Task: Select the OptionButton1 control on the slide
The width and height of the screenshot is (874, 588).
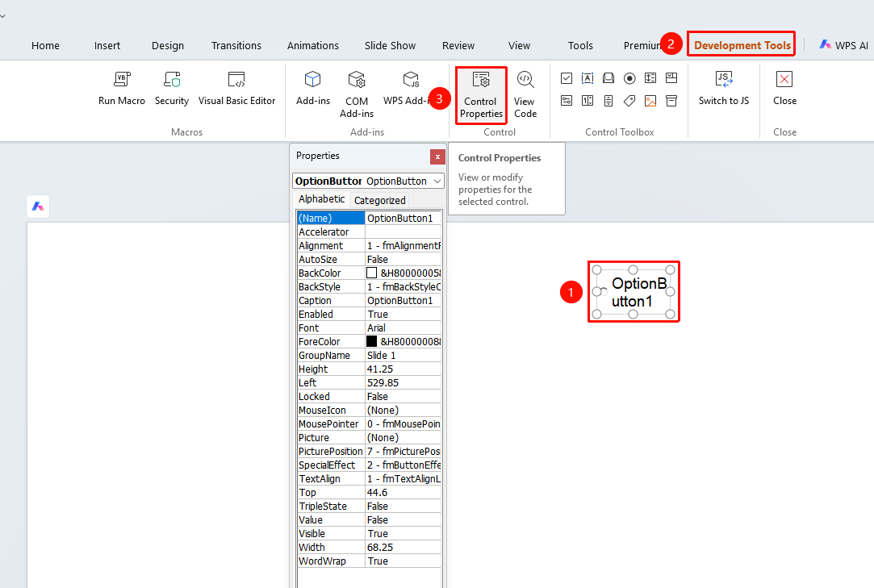Action: point(634,292)
